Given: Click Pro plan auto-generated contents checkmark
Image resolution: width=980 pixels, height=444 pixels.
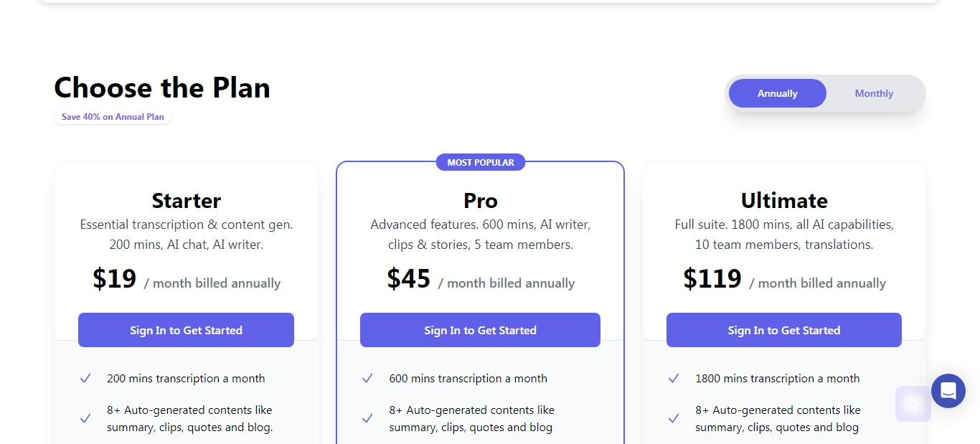Looking at the screenshot, I should point(367,418).
